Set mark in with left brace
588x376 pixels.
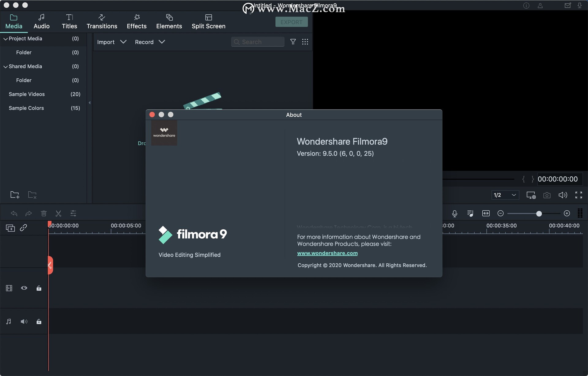[523, 179]
